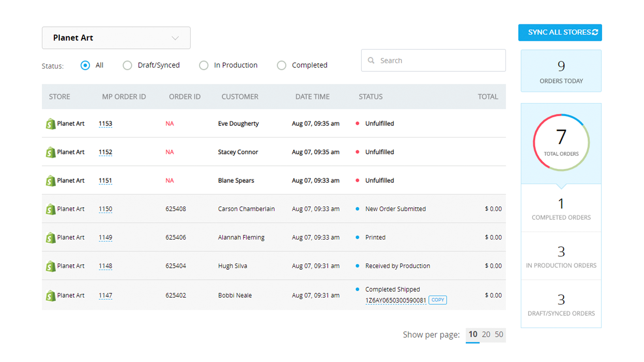Select the Completed status radio
644x362 pixels.
point(281,65)
